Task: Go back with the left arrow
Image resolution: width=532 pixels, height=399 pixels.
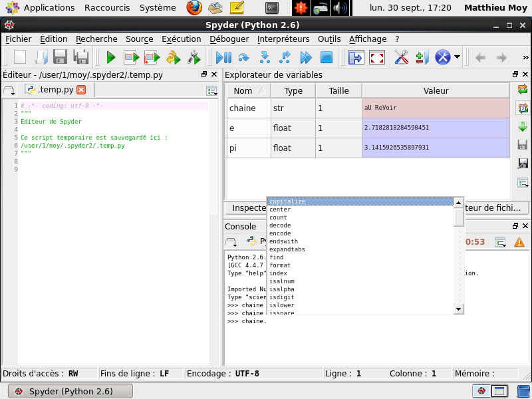Action: pos(480,58)
